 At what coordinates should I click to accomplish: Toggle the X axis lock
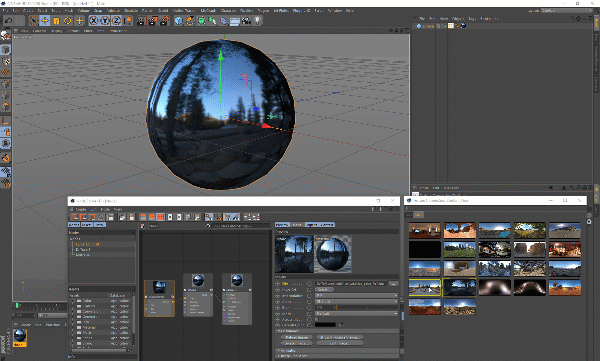93,21
